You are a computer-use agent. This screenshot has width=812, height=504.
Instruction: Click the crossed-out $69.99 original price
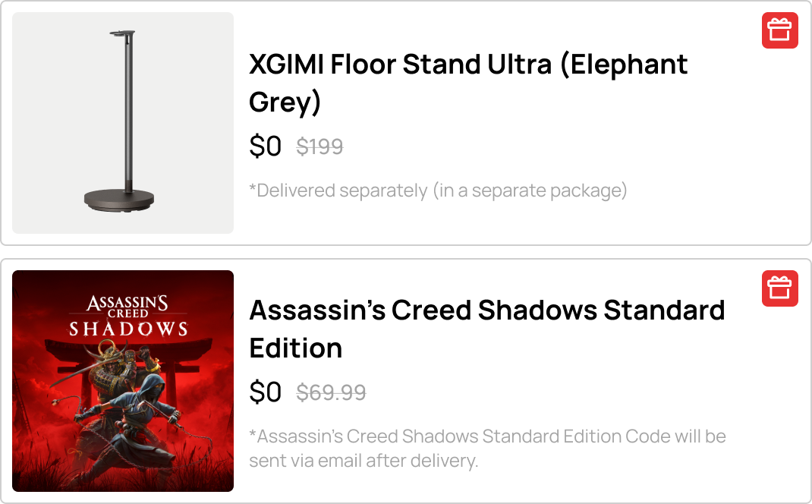coord(331,393)
